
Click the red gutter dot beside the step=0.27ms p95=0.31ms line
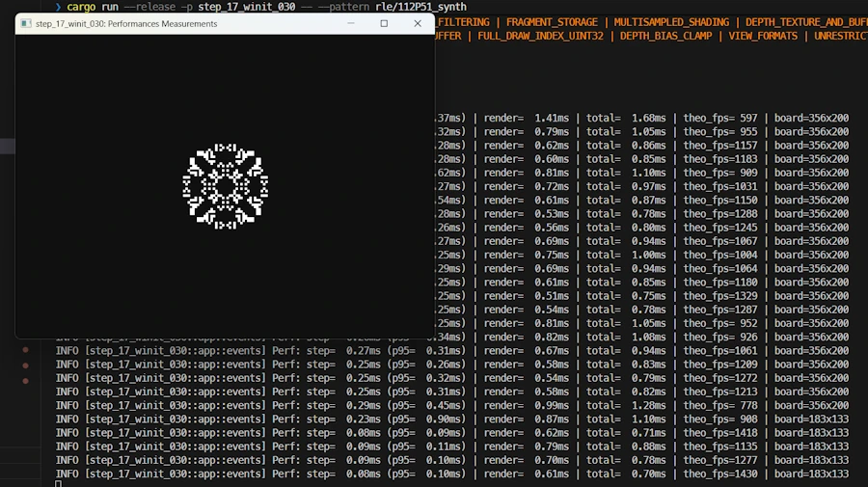pos(25,350)
